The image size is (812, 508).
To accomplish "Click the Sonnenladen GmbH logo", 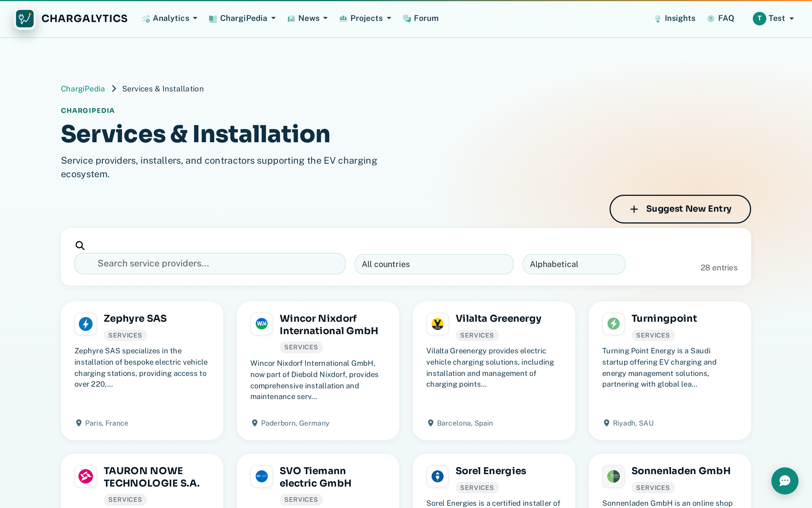I will 613,476.
